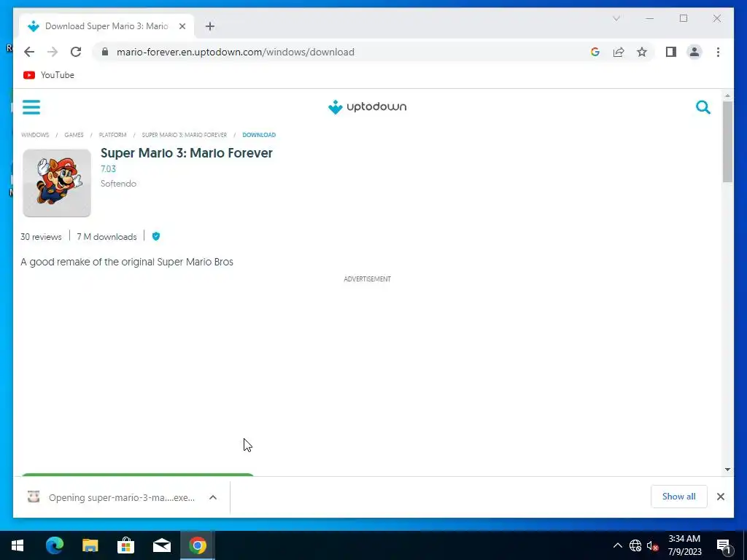
Task: Click the WINDOWS breadcrumb link
Action: tap(35, 135)
